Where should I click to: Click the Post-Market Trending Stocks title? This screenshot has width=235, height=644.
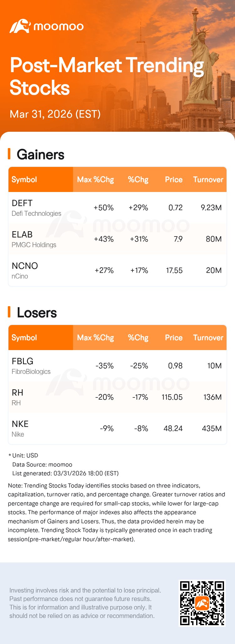[x=107, y=76]
